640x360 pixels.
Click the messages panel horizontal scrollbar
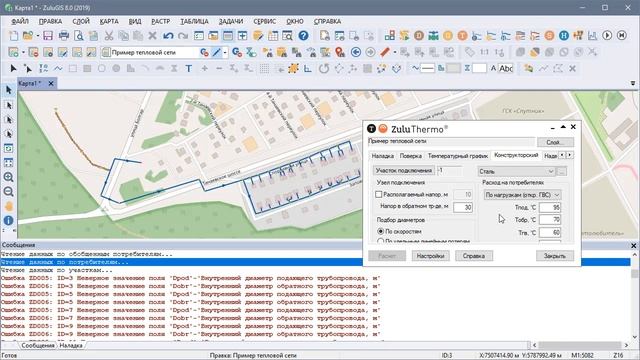(580, 345)
